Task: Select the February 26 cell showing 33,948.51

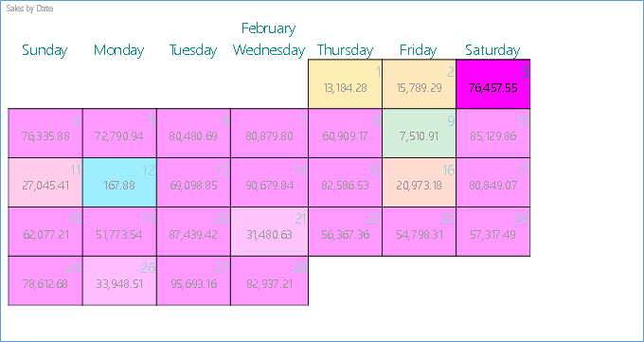Action: (x=119, y=281)
